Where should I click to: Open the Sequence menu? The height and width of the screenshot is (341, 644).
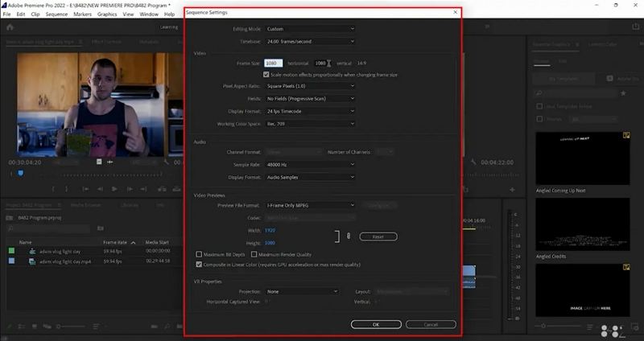click(56, 14)
